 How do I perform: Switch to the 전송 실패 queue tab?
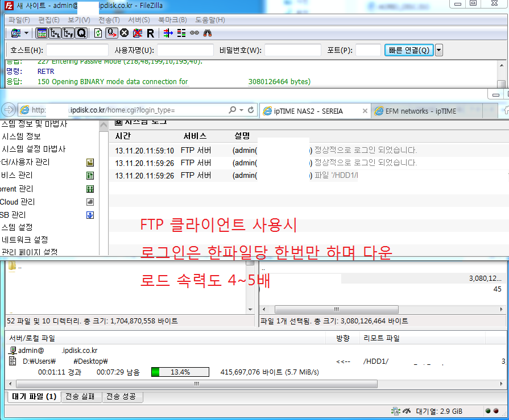point(81,397)
